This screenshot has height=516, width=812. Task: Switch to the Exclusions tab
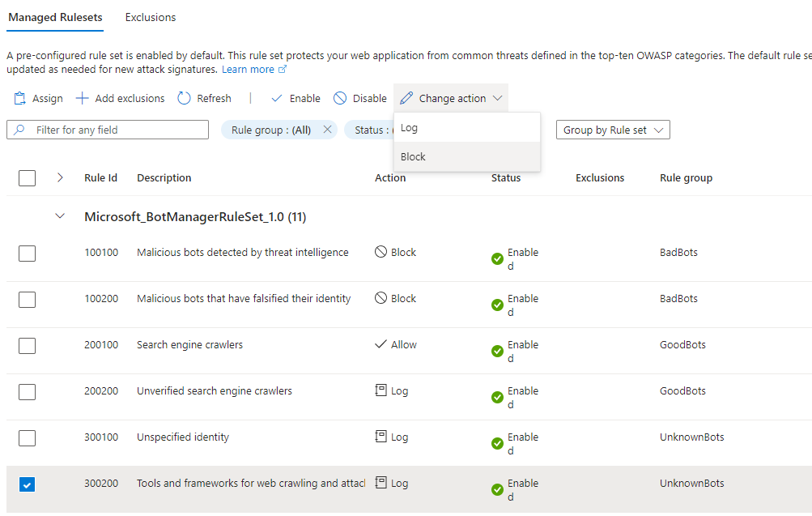[x=151, y=17]
